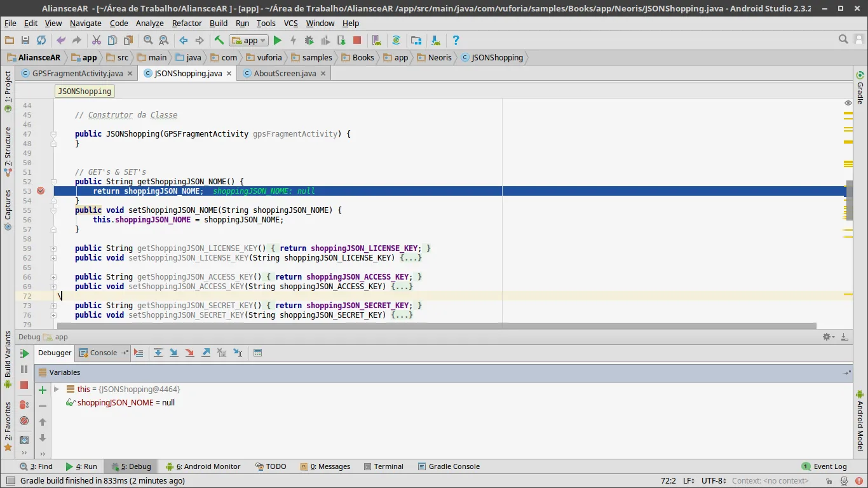Open the app run configuration dropdown
Image resolution: width=868 pixels, height=488 pixels.
(x=248, y=40)
